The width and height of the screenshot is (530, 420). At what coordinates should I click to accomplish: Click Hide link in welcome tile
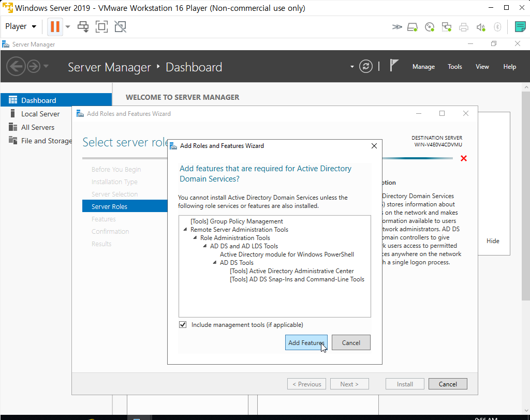493,241
